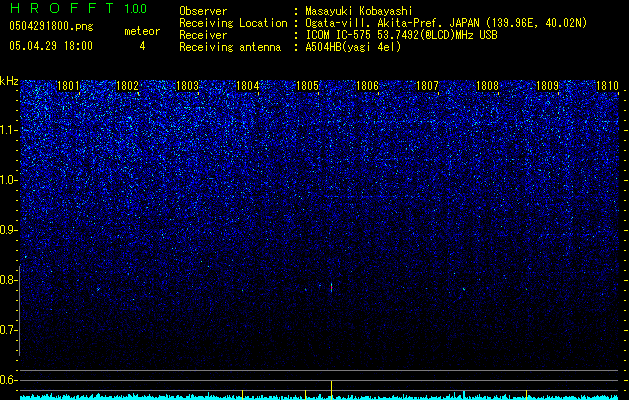Click the 1809 time axis label
The width and height of the screenshot is (629, 400).
[x=548, y=85]
